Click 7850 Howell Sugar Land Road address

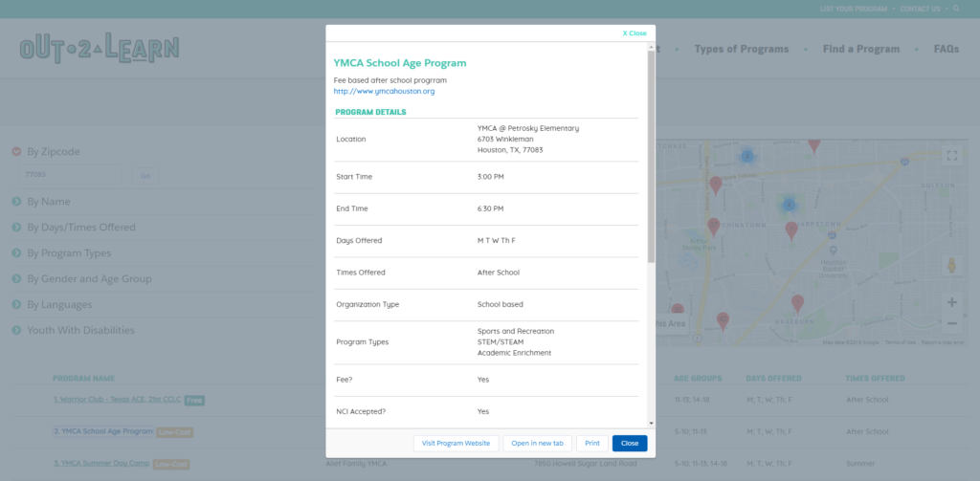point(585,464)
